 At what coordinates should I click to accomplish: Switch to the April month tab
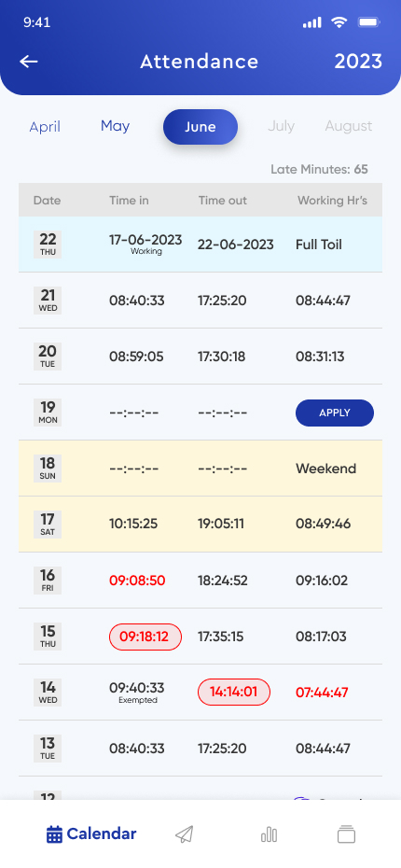45,127
